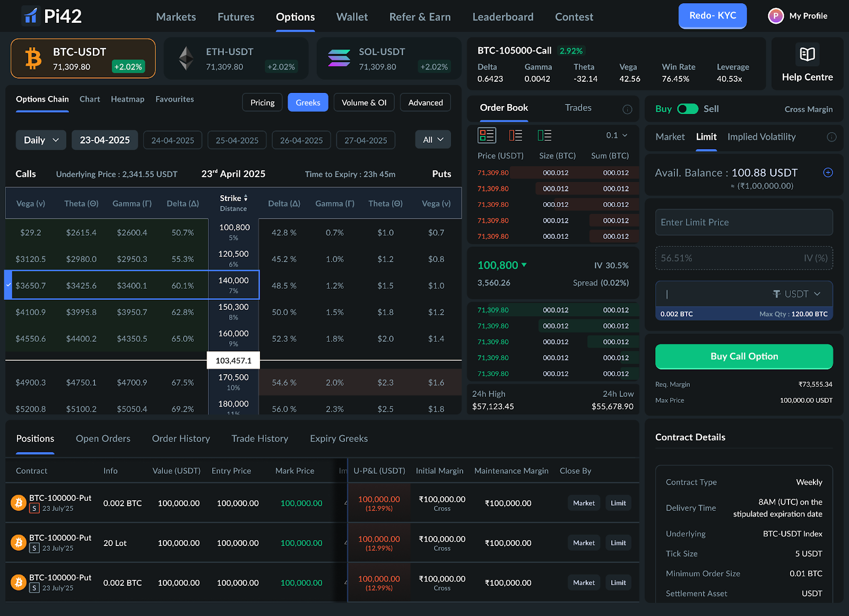Switch to the Chart tab
The image size is (849, 616).
pyautogui.click(x=90, y=99)
